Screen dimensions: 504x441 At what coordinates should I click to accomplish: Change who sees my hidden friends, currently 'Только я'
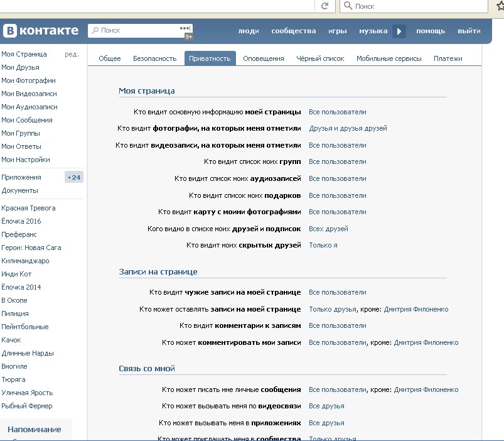tap(323, 245)
